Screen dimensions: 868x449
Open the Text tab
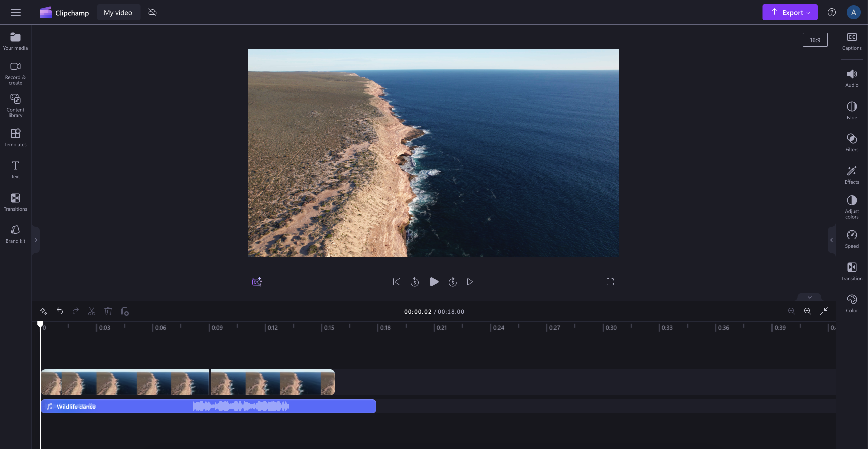click(16, 170)
